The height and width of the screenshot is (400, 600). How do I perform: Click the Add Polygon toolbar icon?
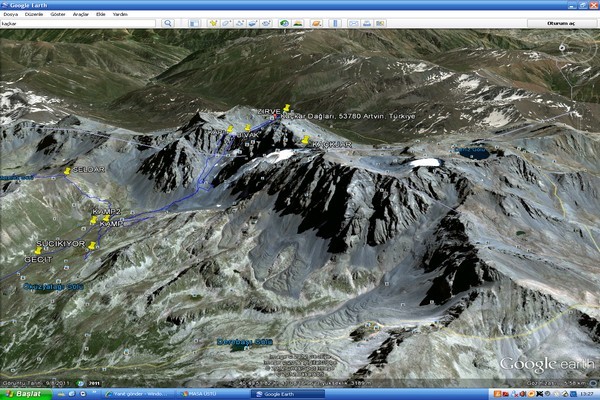tap(227, 22)
